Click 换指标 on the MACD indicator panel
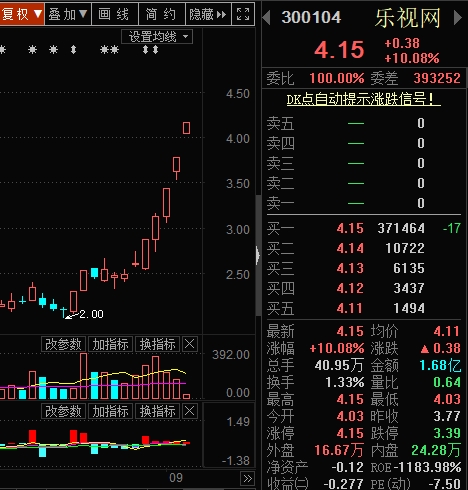 pos(157,411)
